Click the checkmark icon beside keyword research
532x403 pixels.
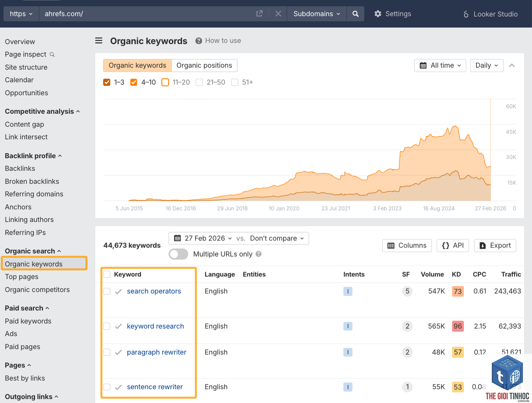click(x=118, y=326)
